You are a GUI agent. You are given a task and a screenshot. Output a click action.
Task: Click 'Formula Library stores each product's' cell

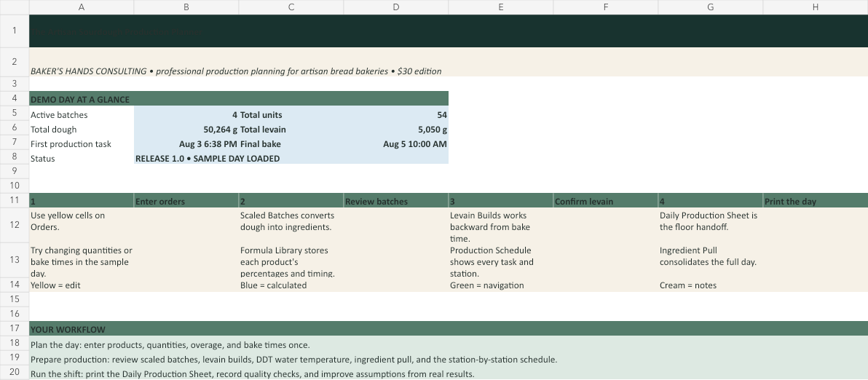pos(291,260)
